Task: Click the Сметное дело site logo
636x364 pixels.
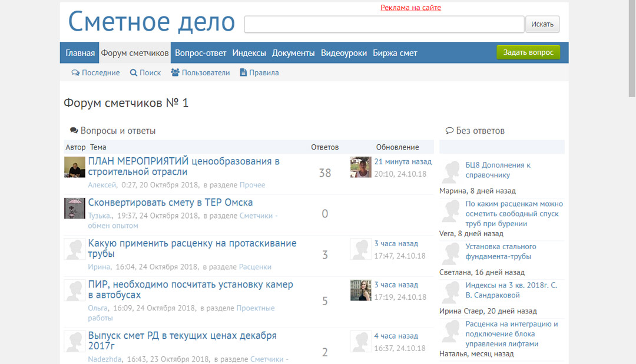Action: (152, 22)
